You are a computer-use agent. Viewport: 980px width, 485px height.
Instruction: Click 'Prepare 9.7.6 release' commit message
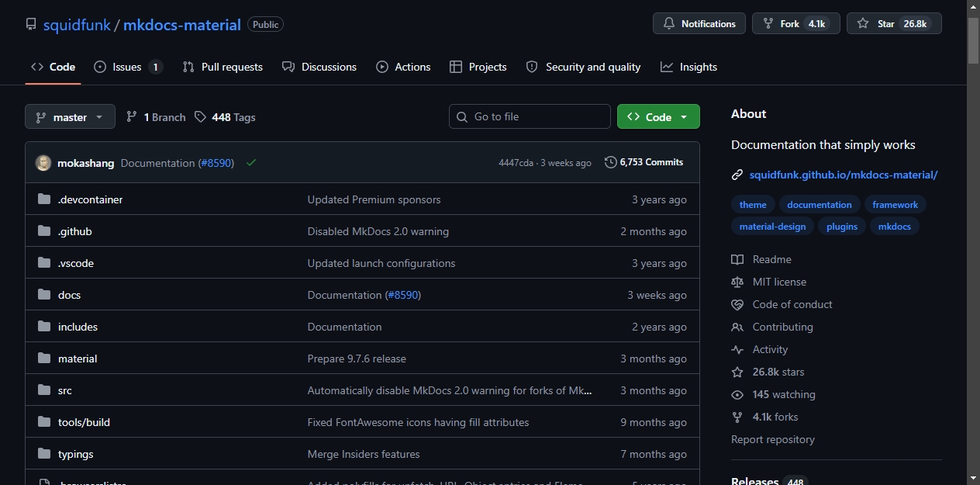pos(357,359)
